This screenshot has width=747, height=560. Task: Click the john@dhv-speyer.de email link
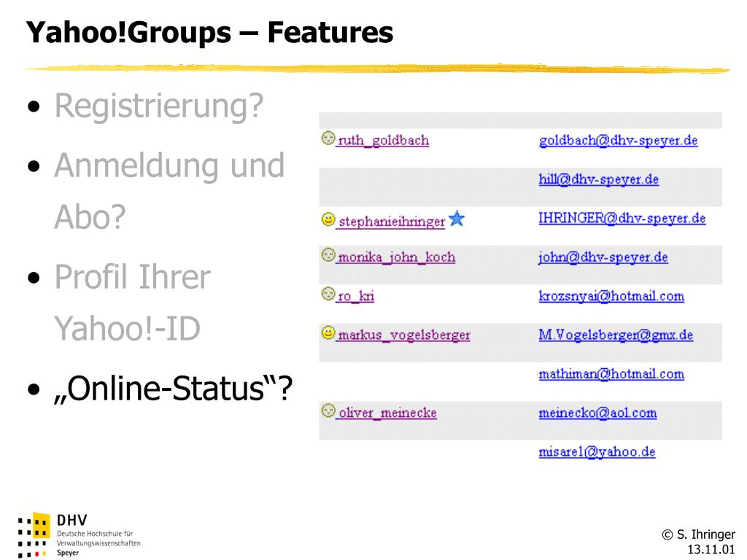coord(603,257)
